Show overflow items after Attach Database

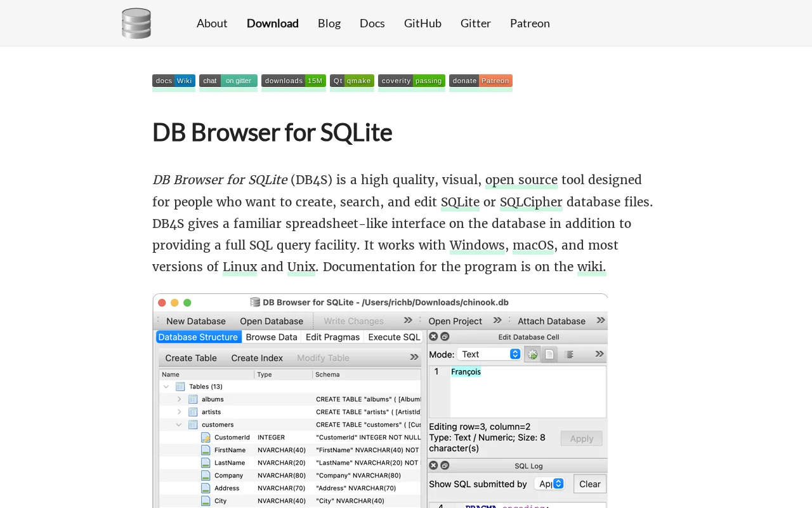[x=601, y=321]
